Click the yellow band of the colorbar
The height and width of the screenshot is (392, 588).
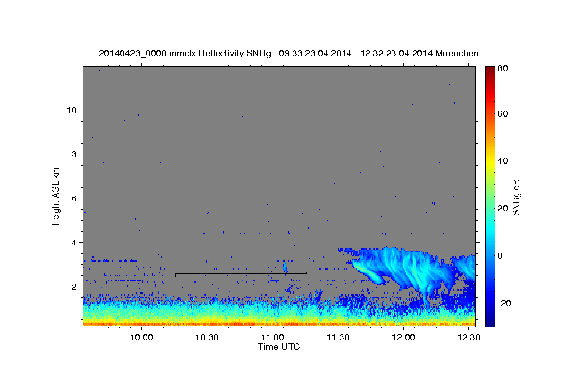click(490, 162)
